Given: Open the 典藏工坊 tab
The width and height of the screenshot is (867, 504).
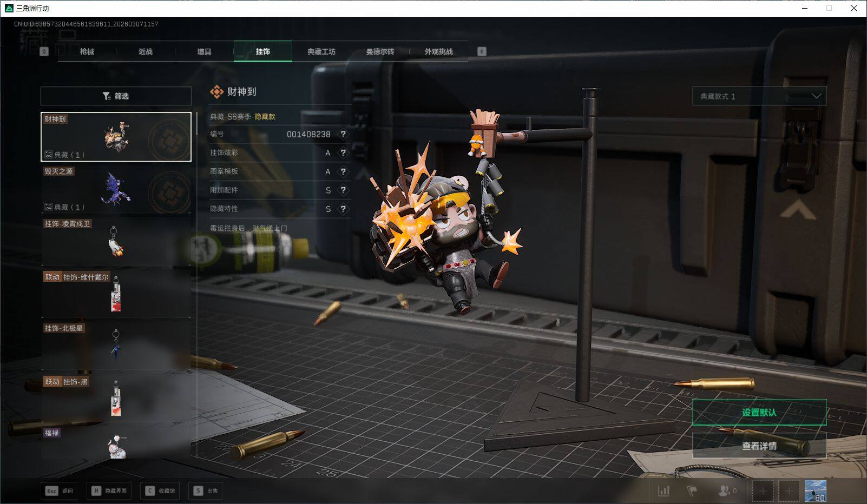Looking at the screenshot, I should click(321, 51).
